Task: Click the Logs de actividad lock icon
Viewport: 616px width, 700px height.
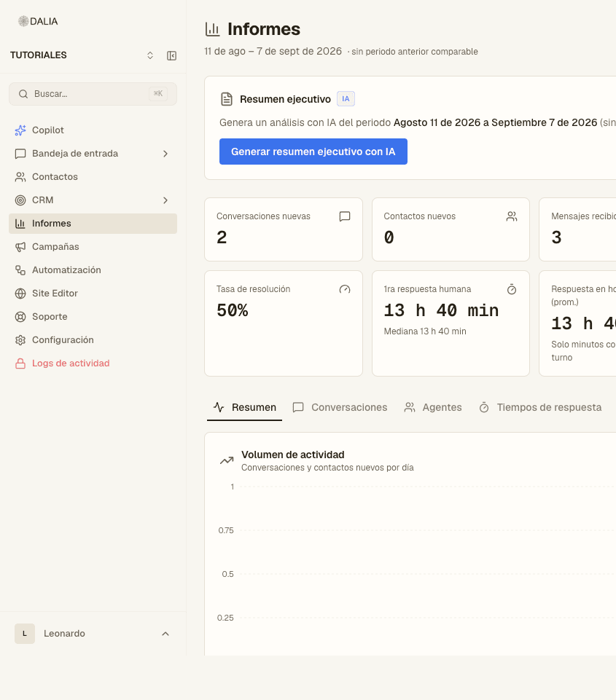Action: point(20,363)
